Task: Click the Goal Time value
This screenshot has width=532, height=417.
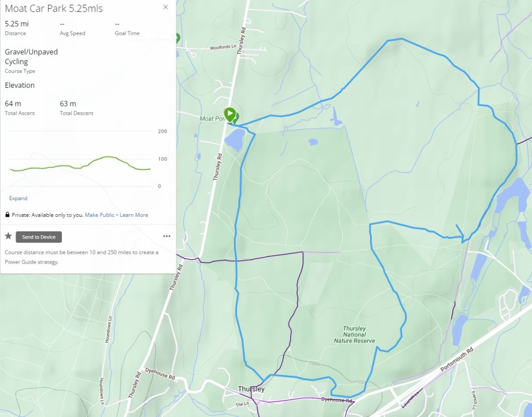Action: [x=117, y=24]
